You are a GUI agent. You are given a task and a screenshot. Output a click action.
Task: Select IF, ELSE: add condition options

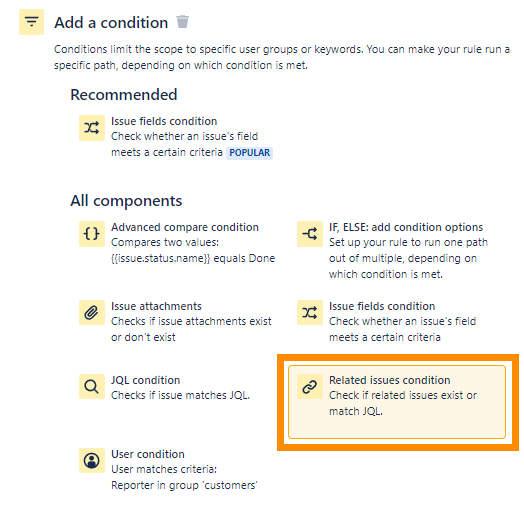point(406,227)
